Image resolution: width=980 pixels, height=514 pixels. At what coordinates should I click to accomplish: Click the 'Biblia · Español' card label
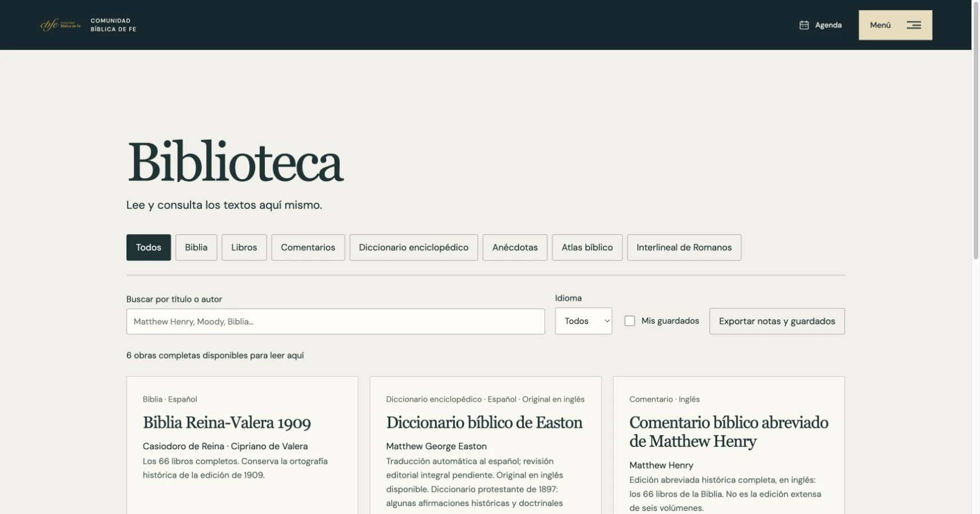(x=170, y=400)
